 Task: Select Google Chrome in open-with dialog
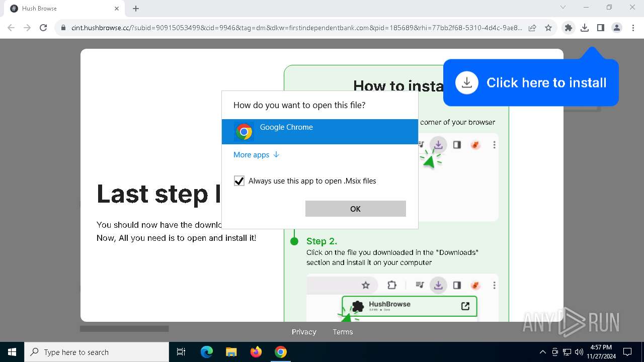point(320,132)
